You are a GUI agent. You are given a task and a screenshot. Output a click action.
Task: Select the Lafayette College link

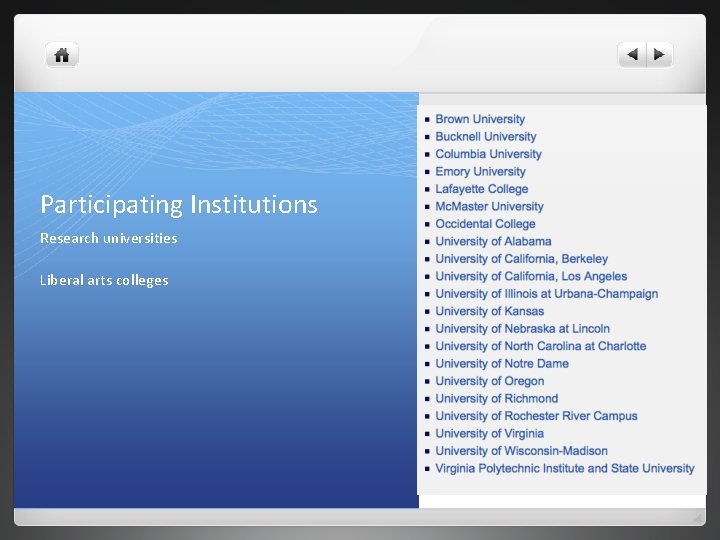482,189
